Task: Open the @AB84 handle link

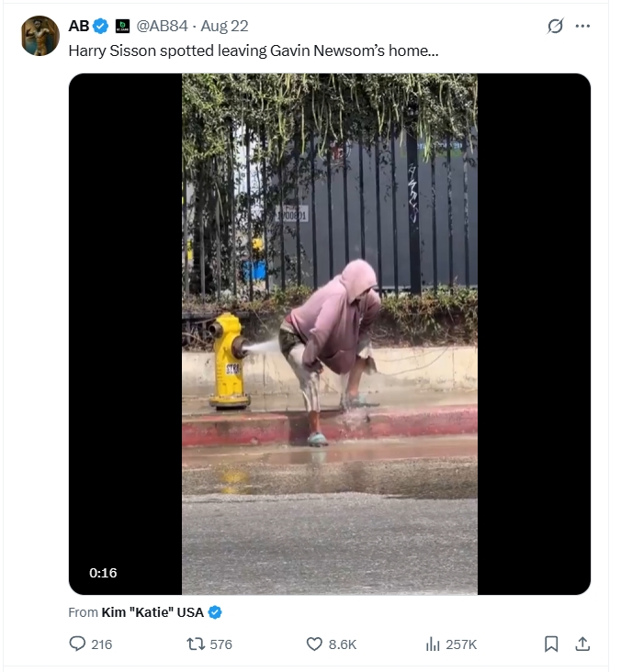Action: (163, 26)
